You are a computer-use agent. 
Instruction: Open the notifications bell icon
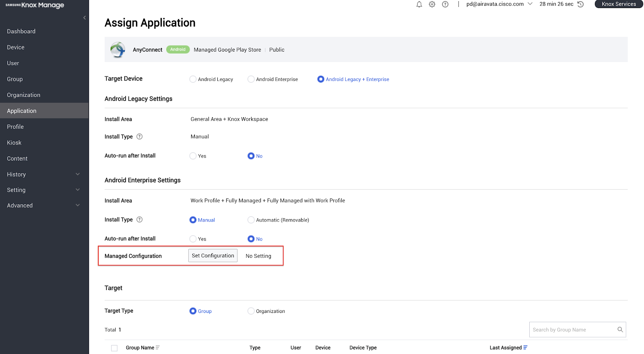[419, 4]
